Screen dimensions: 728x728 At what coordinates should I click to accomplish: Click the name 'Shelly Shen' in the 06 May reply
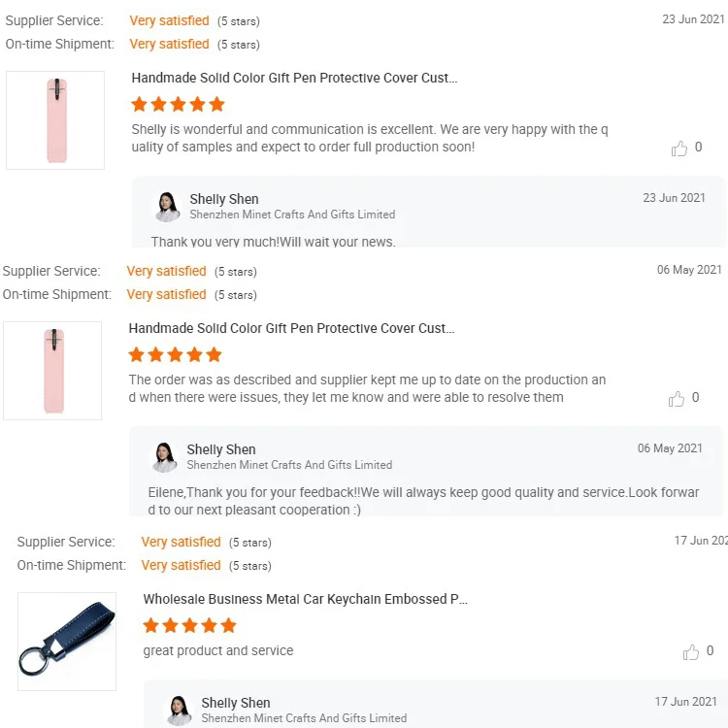[221, 449]
